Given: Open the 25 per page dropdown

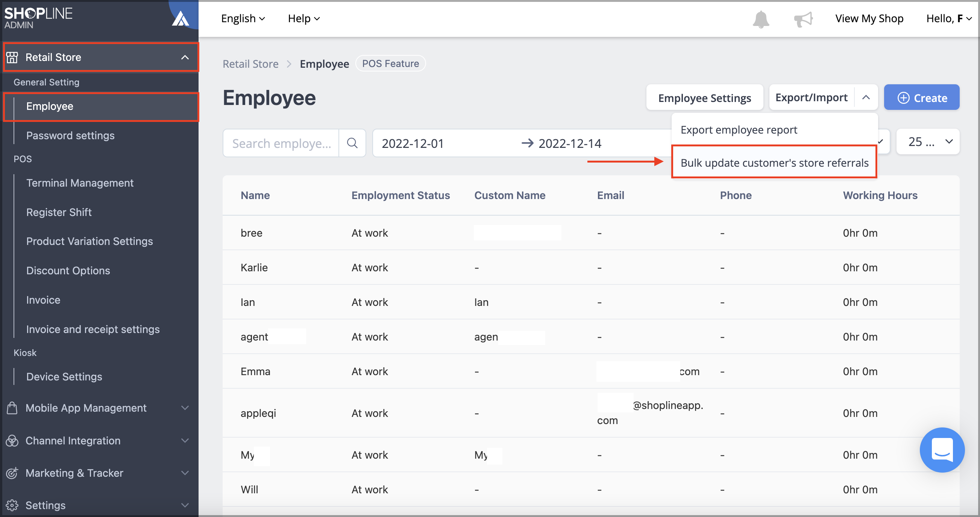Looking at the screenshot, I should click(x=928, y=141).
